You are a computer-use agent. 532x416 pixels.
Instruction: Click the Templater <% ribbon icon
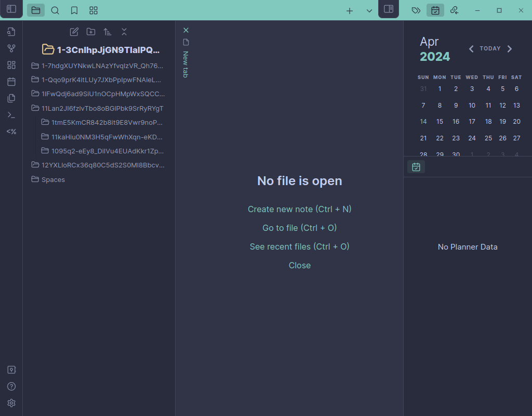[11, 132]
